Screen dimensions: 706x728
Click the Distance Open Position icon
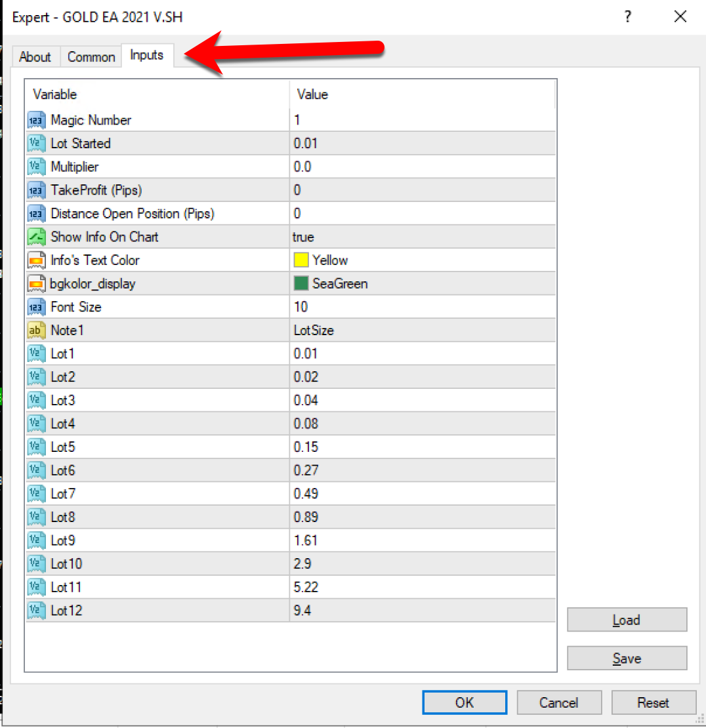pyautogui.click(x=36, y=214)
